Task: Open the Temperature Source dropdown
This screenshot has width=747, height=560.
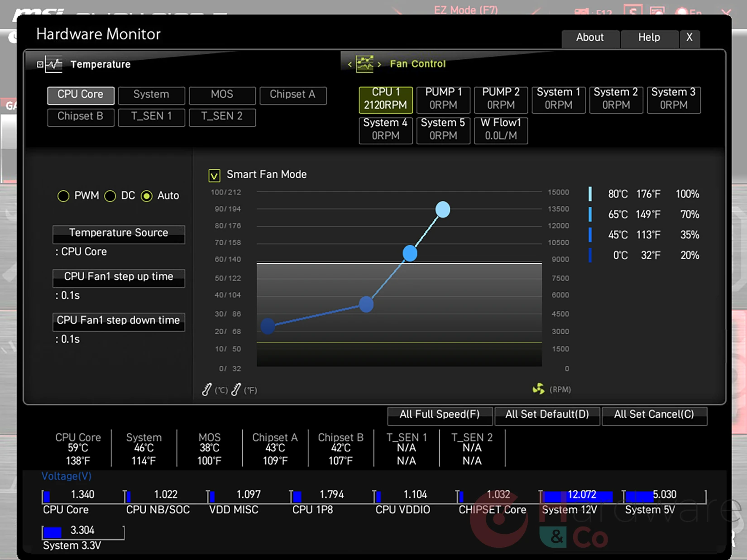Action: 119,234
